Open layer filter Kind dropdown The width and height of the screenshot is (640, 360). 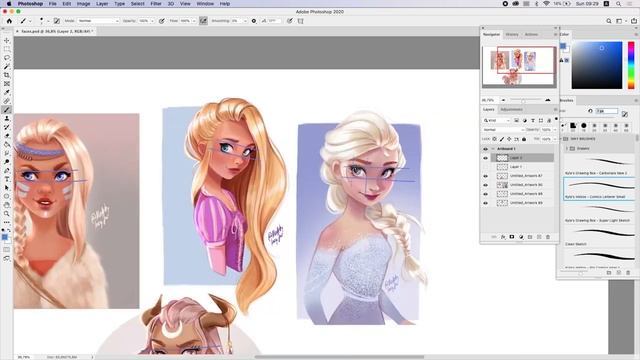click(x=497, y=120)
